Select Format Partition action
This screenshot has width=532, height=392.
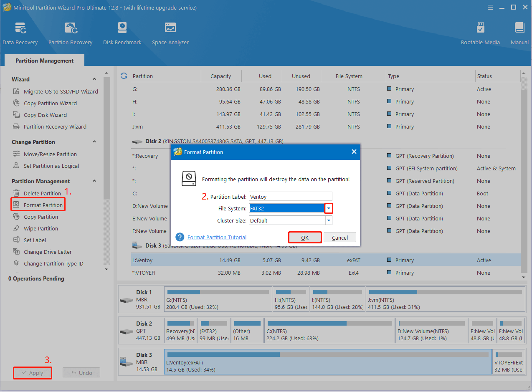point(38,205)
